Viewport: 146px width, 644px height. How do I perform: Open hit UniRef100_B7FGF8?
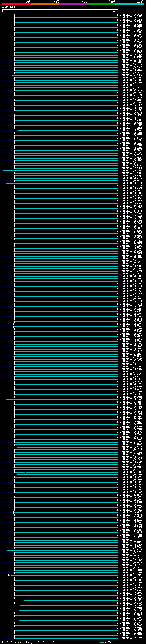131,27
